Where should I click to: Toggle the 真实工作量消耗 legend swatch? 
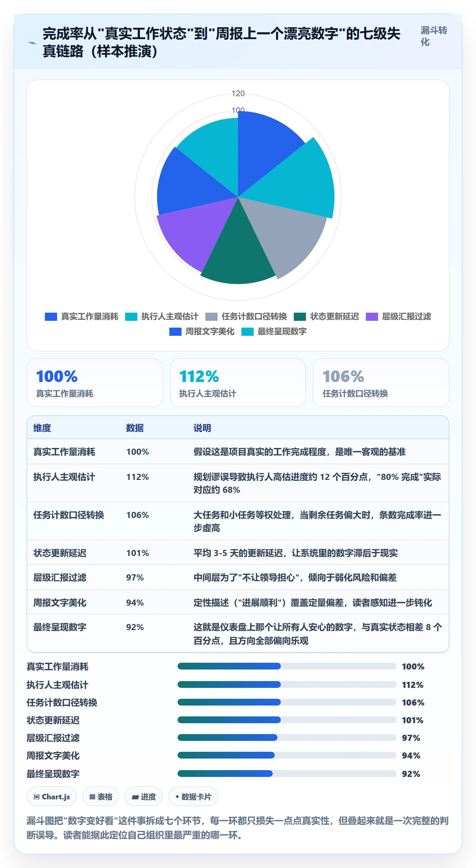click(51, 316)
